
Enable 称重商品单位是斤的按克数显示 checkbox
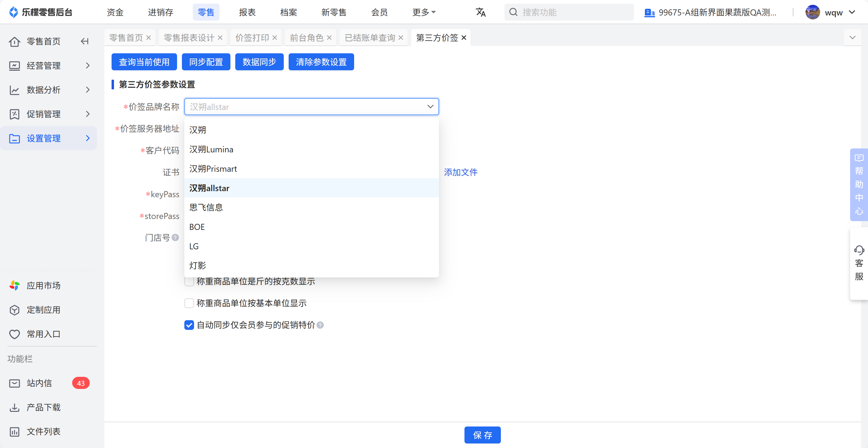coord(189,281)
